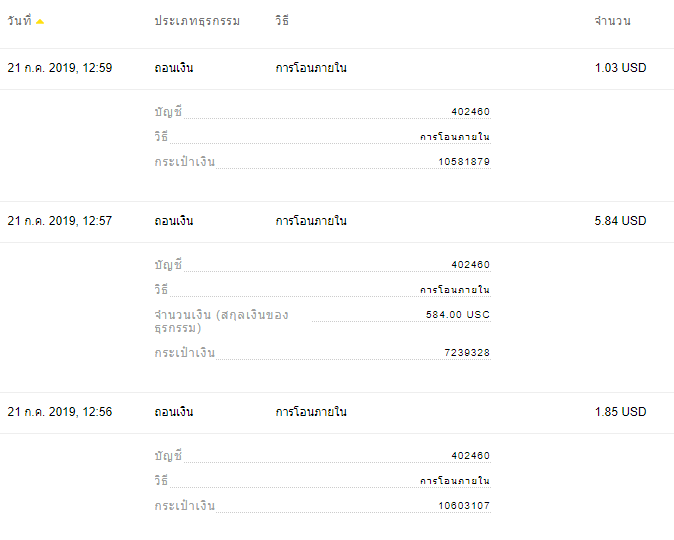The image size is (674, 540).
Task: Click wallet number 7239328
Action: tap(467, 353)
